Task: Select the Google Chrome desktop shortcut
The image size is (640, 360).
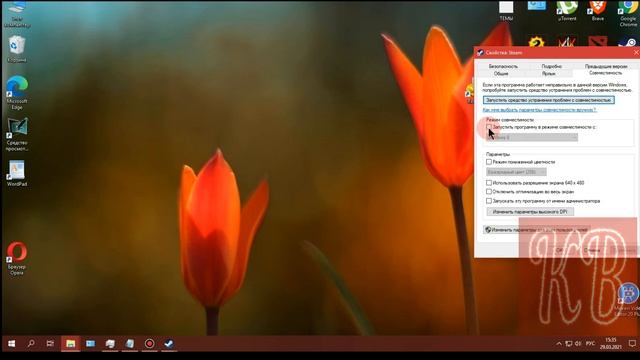Action: (628, 13)
